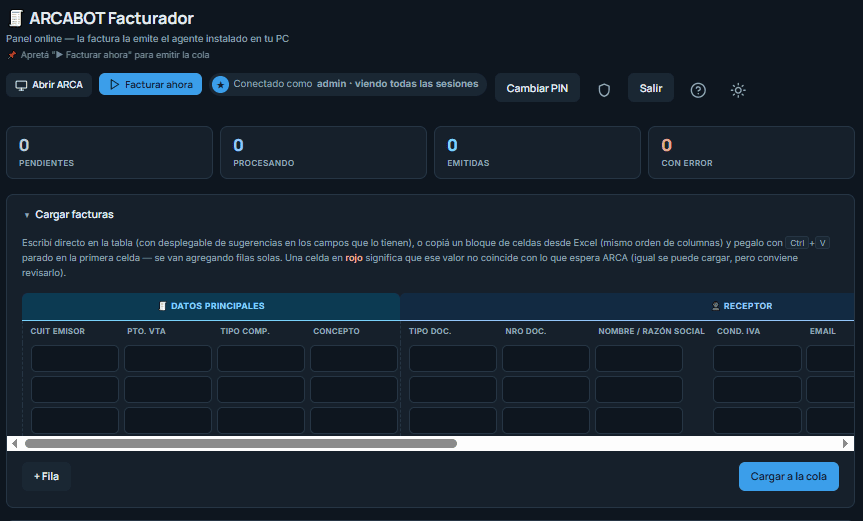Collapse the Cargar facturas section
Image resolution: width=863 pixels, height=521 pixels.
69,215
